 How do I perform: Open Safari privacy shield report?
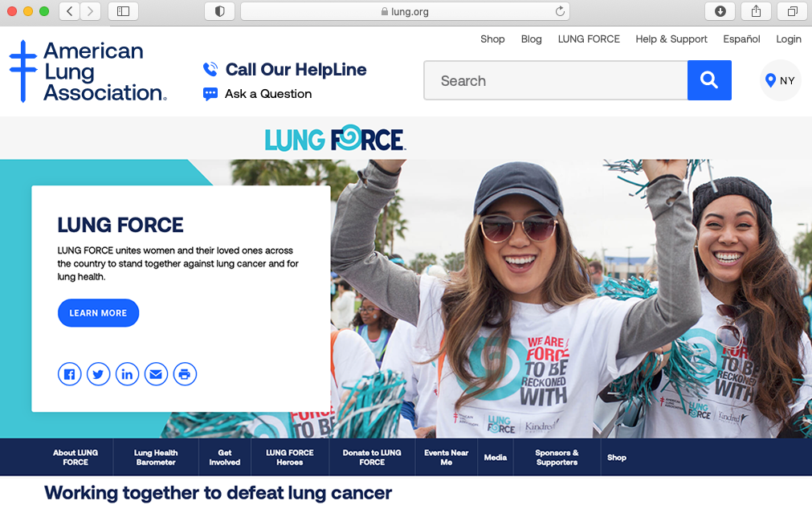coord(219,11)
